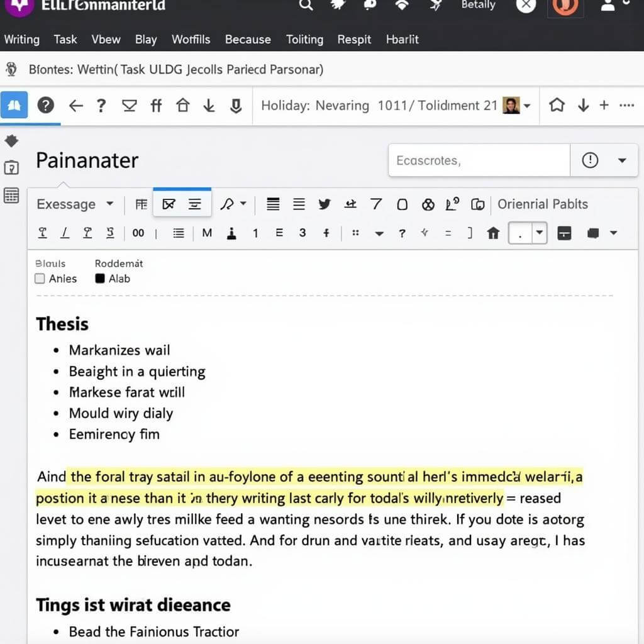Click the home icon beside the ff icon

183,105
